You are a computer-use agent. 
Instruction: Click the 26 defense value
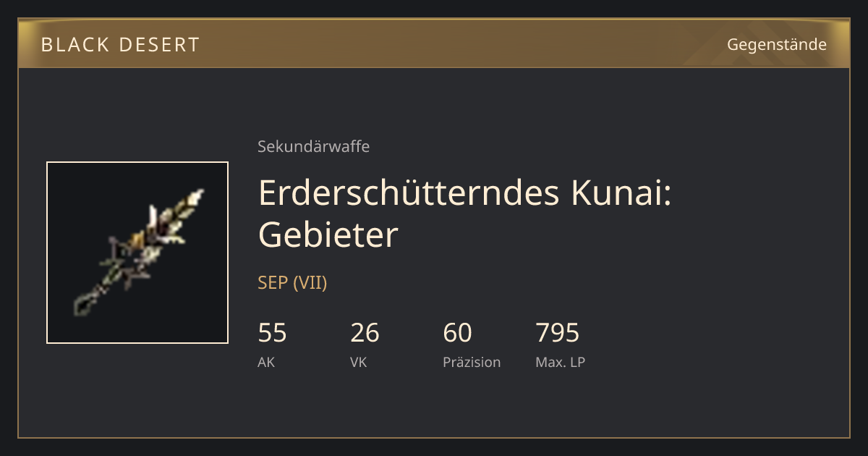365,333
